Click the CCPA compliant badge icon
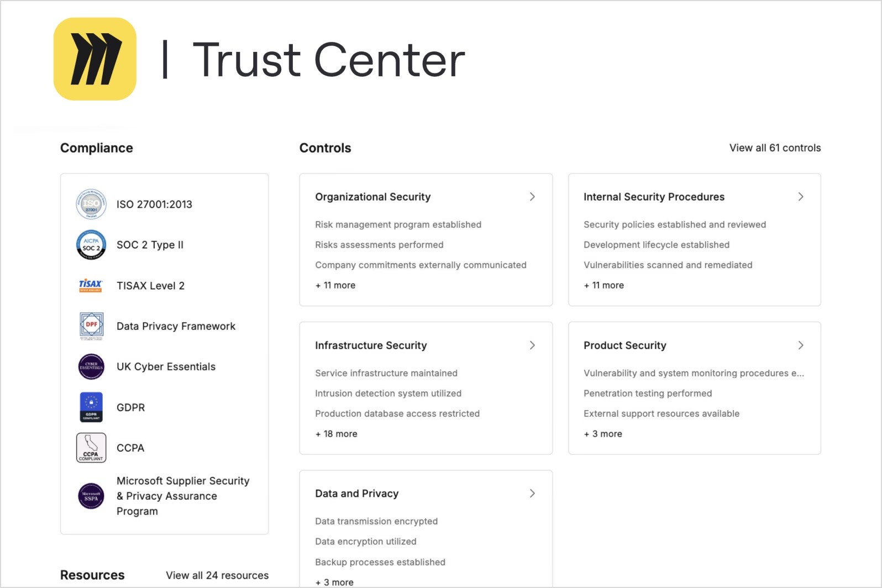The height and width of the screenshot is (588, 882). [91, 448]
